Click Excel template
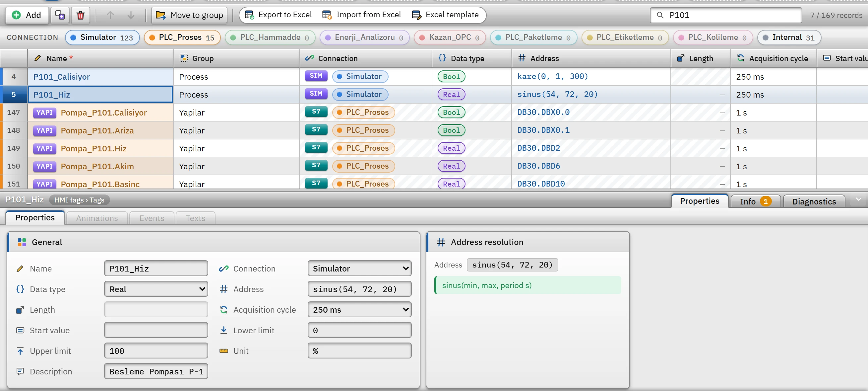 446,15
